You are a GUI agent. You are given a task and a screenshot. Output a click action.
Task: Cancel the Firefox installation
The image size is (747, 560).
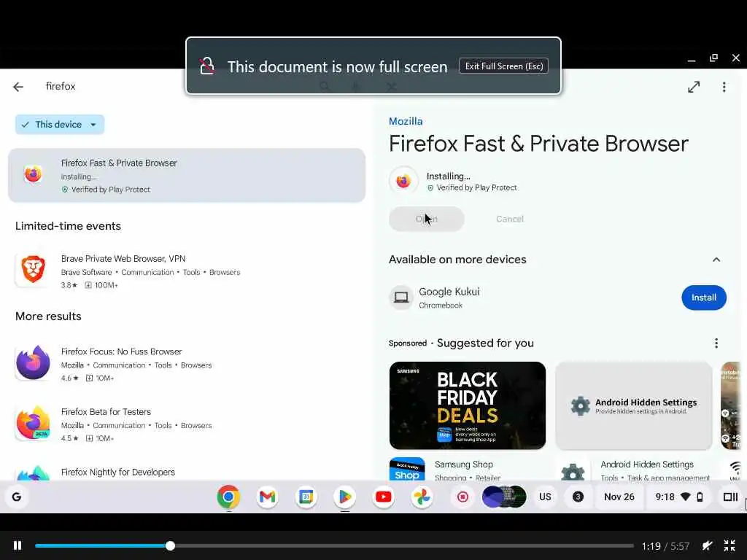509,219
